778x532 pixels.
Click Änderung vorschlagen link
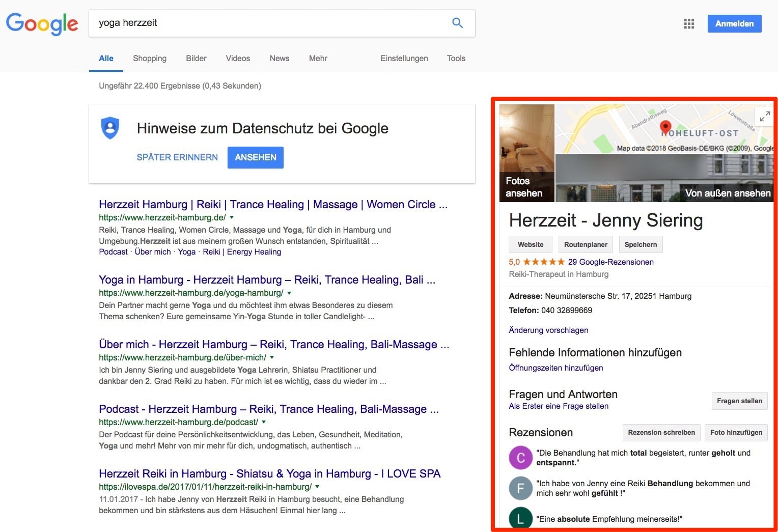coord(548,330)
